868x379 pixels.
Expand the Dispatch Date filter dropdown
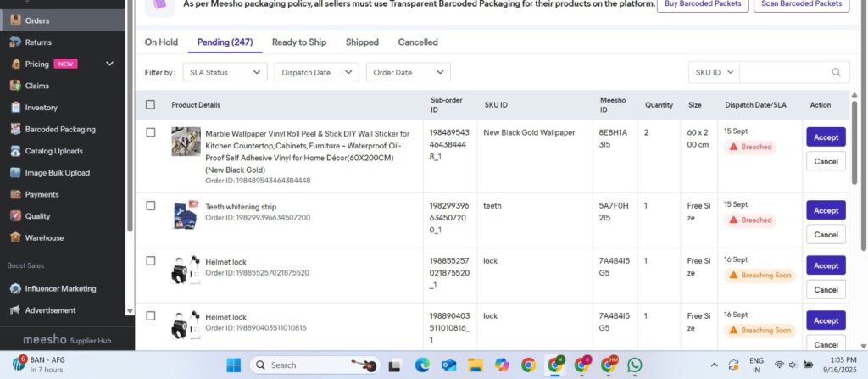(x=317, y=72)
